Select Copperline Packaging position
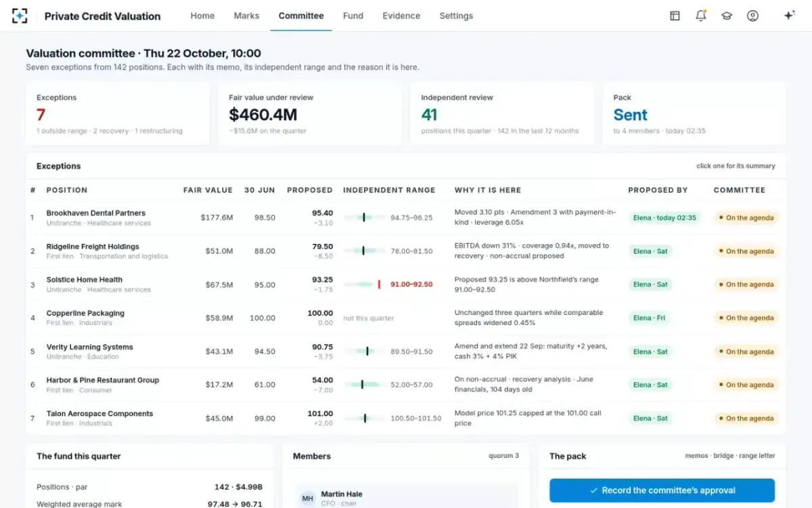Image resolution: width=812 pixels, height=508 pixels. [x=85, y=314]
